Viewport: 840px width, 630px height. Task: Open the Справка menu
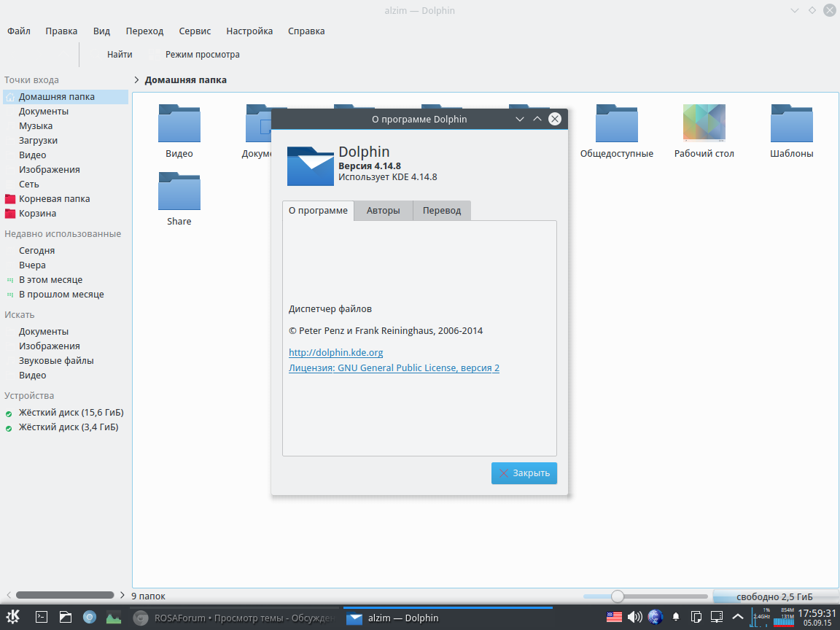click(x=306, y=31)
